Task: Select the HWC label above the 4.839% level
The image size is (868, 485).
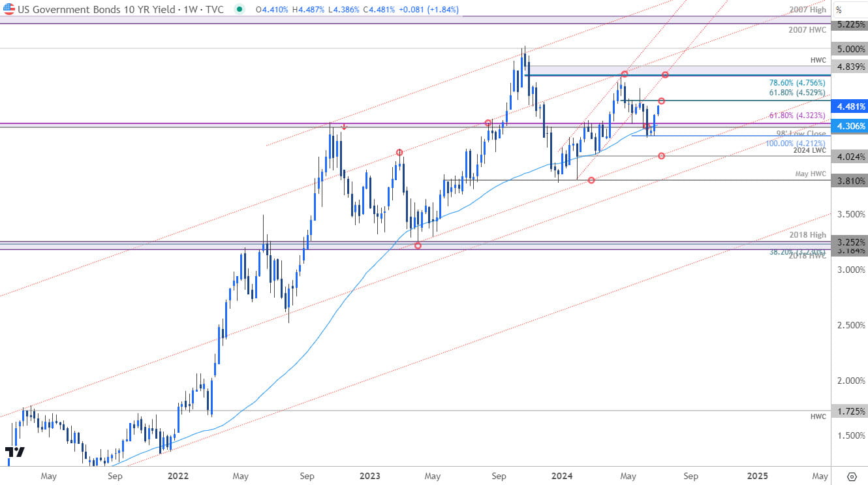Action: point(818,59)
